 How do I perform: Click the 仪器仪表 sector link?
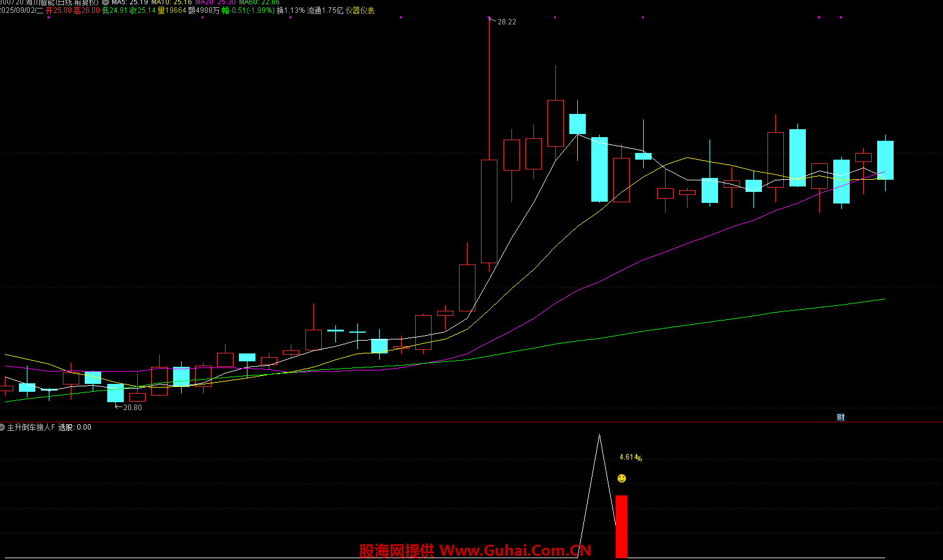pyautogui.click(x=360, y=10)
